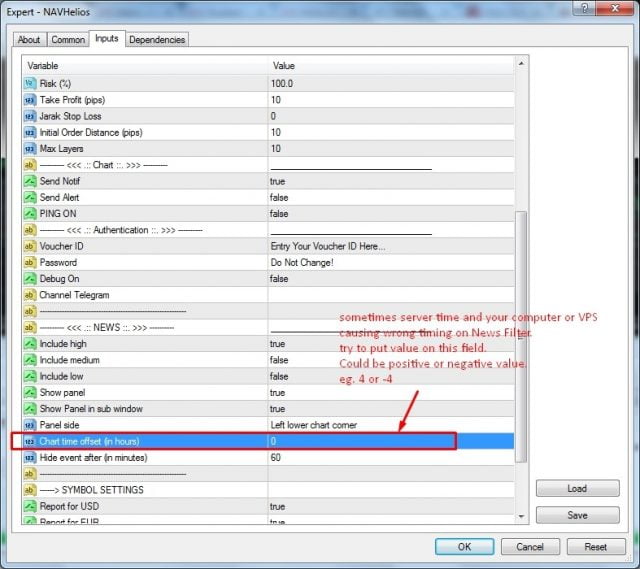This screenshot has height=569, width=640.
Task: Edit the Voucher ID value field
Action: (391, 246)
